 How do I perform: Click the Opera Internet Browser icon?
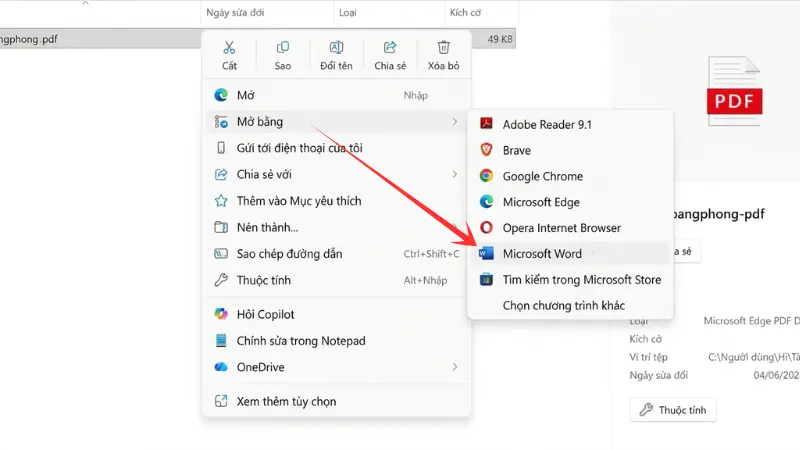point(486,227)
